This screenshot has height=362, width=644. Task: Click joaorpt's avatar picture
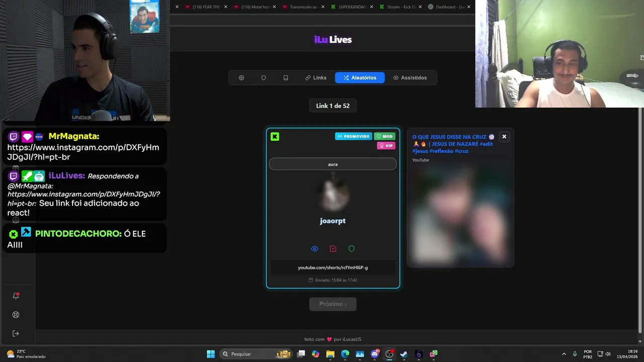coord(333,195)
